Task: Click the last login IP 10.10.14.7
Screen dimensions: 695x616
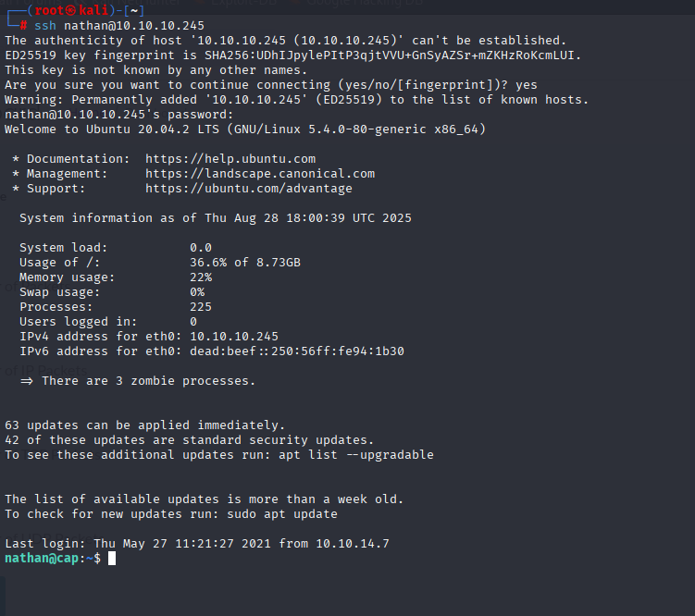Action: pyautogui.click(x=353, y=544)
